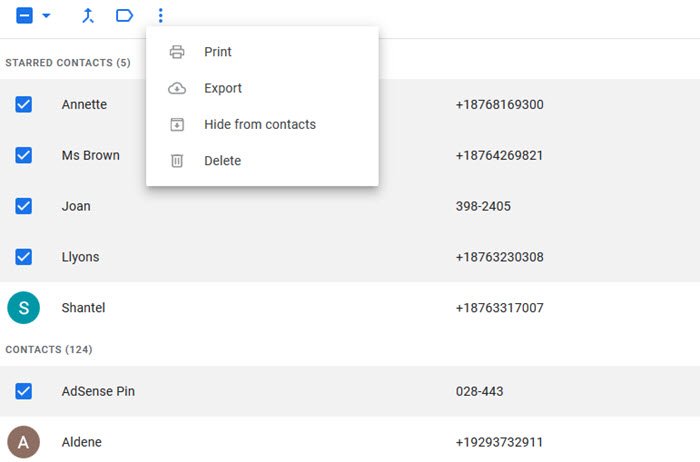Open the selection dropdown arrow
Viewport: 700px width, 462px height.
(x=46, y=16)
